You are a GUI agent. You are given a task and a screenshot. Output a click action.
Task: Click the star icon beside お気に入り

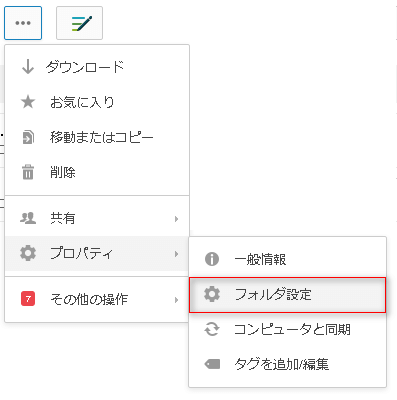pyautogui.click(x=28, y=102)
